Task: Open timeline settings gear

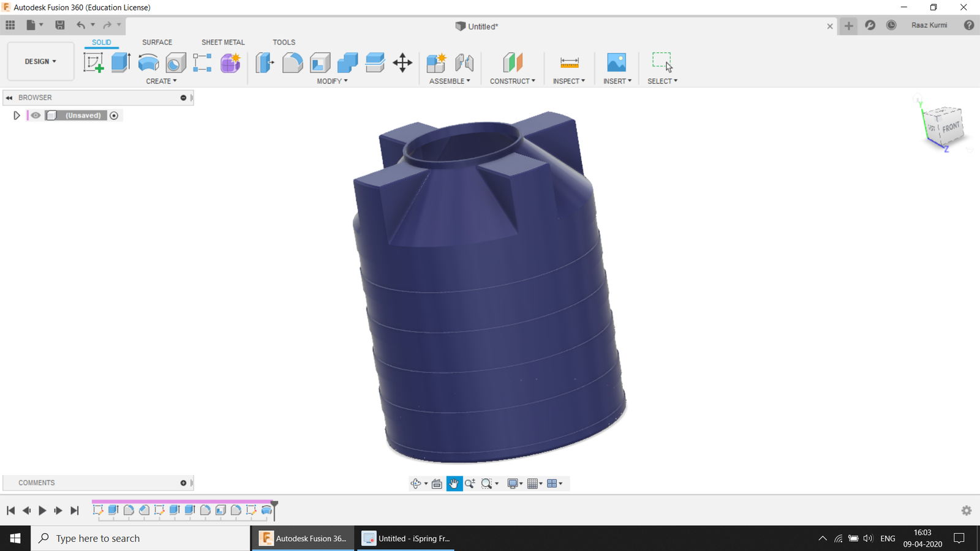Action: click(x=967, y=511)
